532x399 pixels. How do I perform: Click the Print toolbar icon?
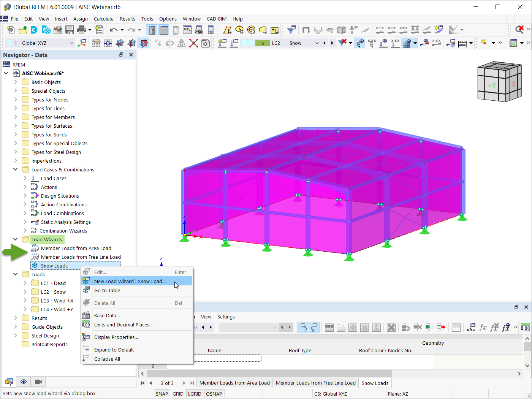81,30
